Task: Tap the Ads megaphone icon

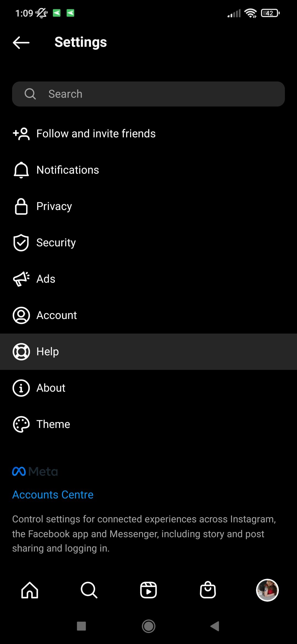Action: [21, 279]
